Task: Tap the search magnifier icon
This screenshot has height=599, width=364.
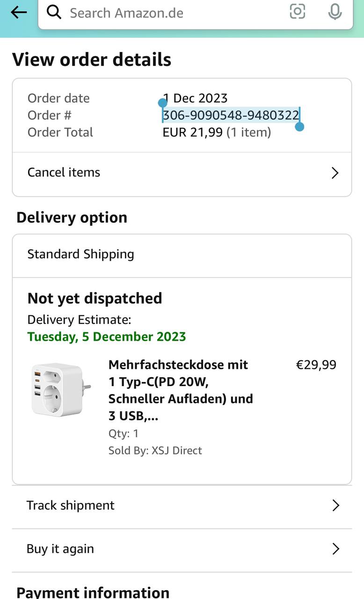Action: coord(54,13)
